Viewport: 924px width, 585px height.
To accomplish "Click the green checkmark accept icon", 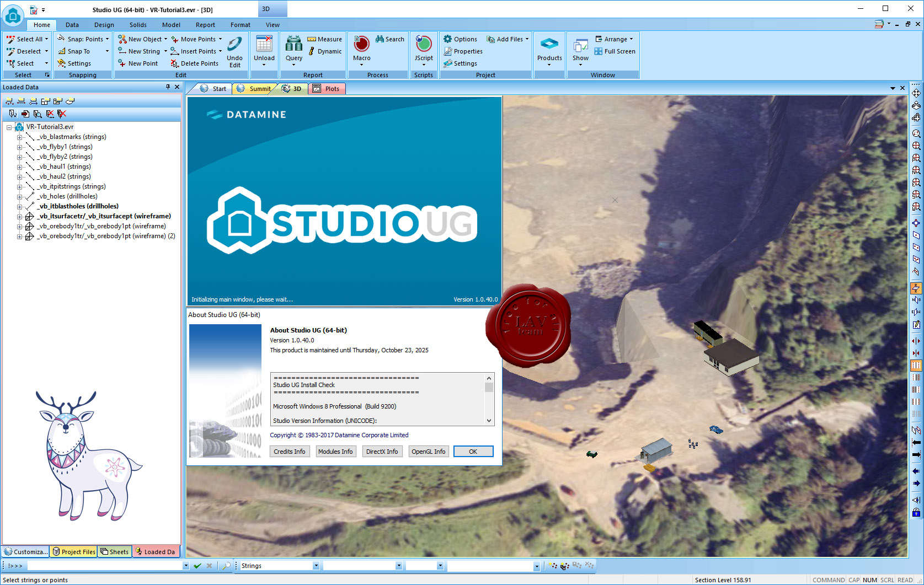I will tap(197, 566).
